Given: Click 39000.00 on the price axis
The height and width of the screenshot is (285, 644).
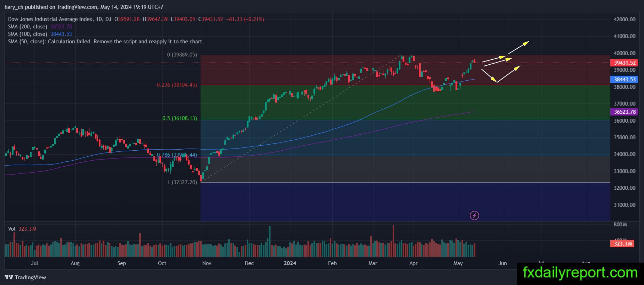Looking at the screenshot, I should click(624, 70).
